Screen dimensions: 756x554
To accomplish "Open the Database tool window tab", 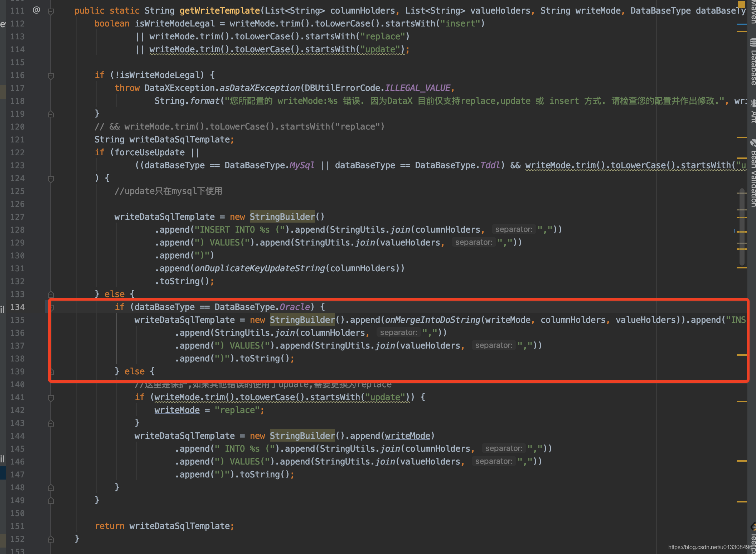I will pyautogui.click(x=753, y=62).
